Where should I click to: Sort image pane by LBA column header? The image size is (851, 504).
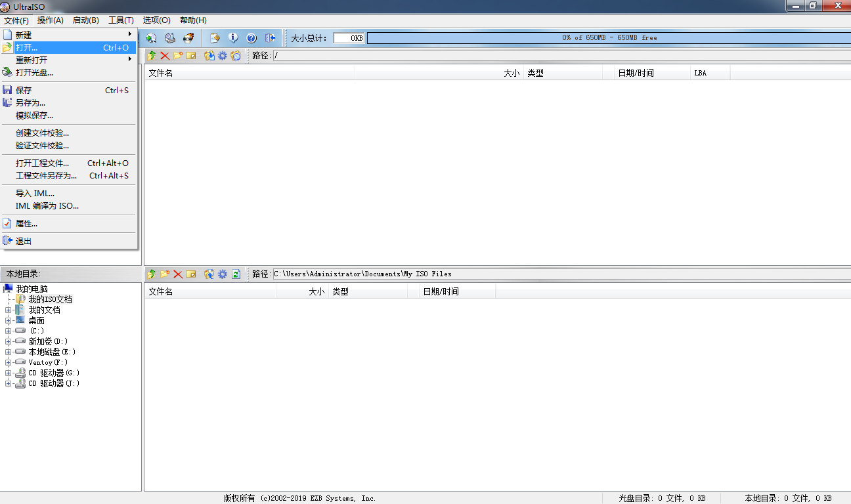[710, 73]
